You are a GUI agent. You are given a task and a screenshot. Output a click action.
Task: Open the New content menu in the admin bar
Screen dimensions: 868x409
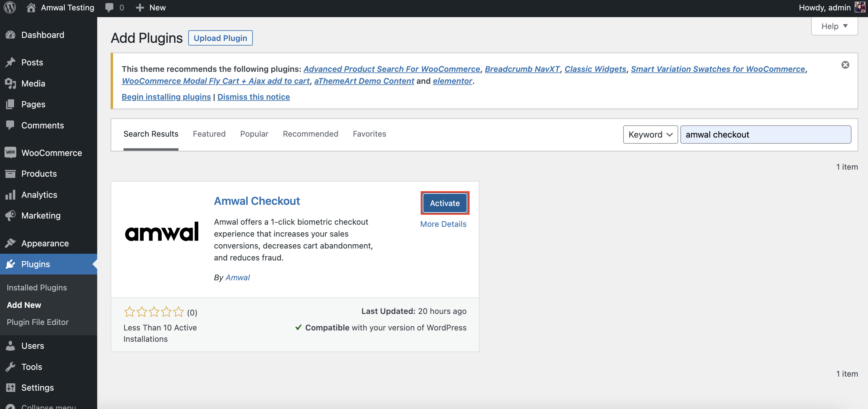pyautogui.click(x=151, y=7)
